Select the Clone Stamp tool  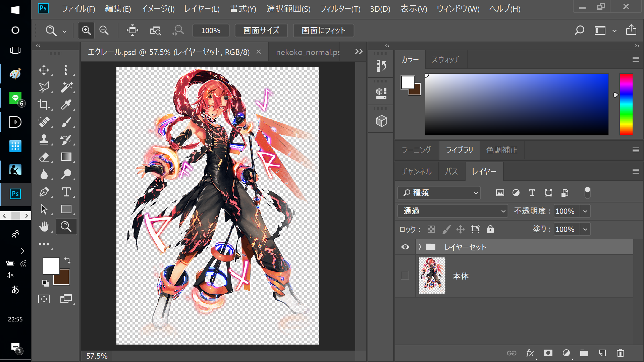point(44,139)
